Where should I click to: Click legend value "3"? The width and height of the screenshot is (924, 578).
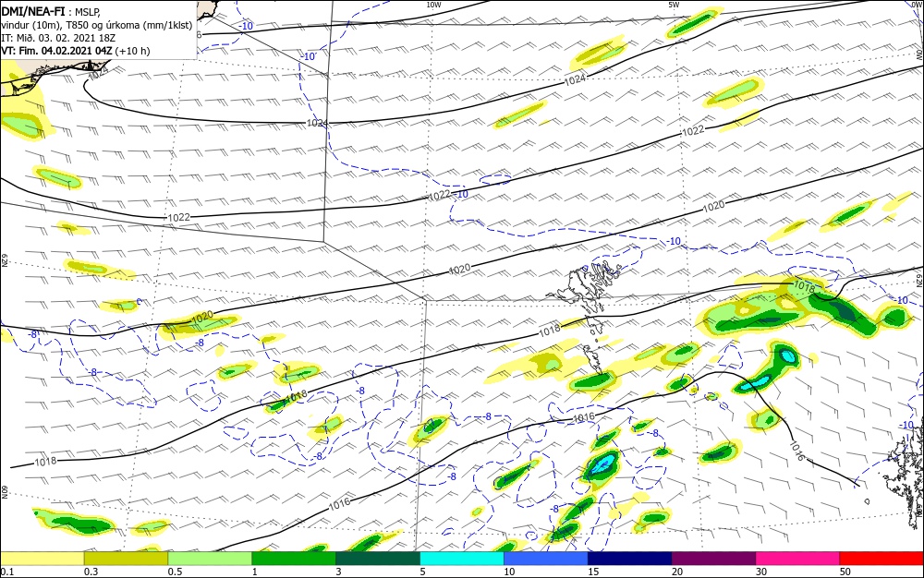(x=338, y=572)
